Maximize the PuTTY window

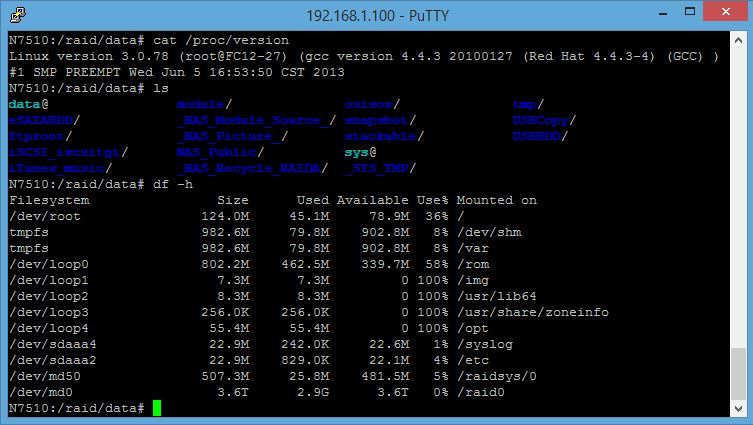click(x=690, y=12)
